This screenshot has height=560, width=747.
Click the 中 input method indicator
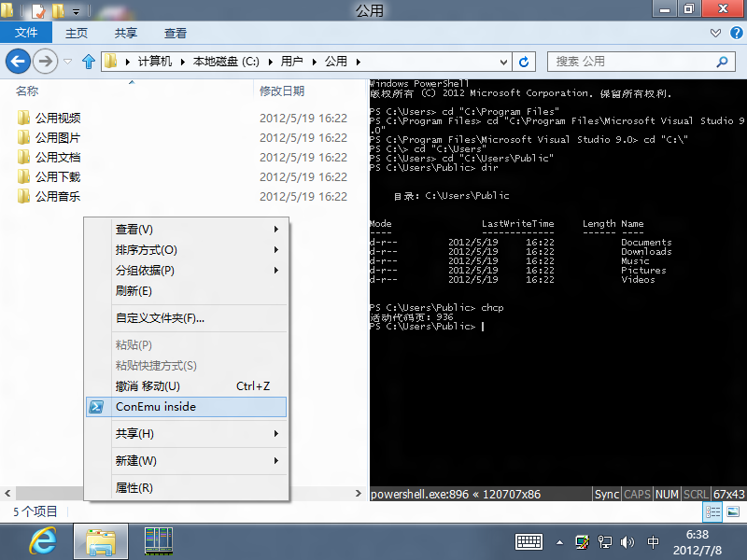click(x=653, y=542)
